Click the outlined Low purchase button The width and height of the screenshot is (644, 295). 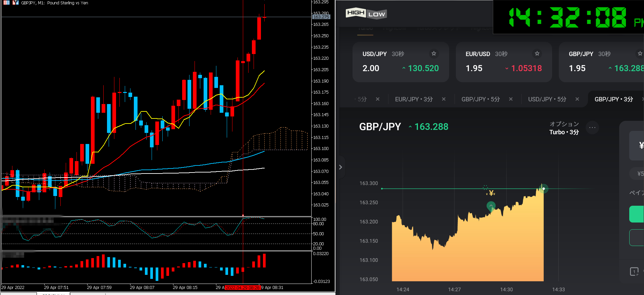pos(637,238)
